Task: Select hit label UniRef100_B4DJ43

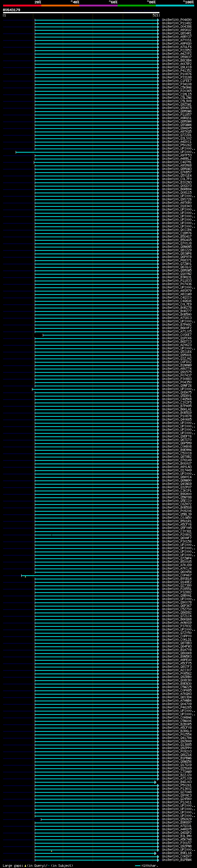Action: click(x=176, y=782)
